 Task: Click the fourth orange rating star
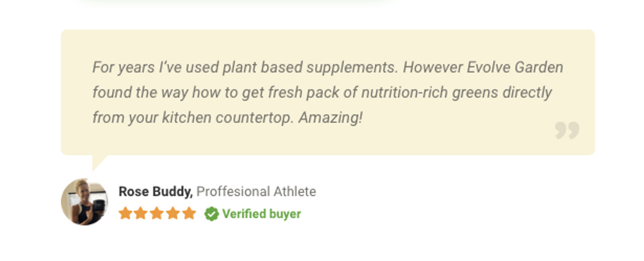click(x=173, y=213)
